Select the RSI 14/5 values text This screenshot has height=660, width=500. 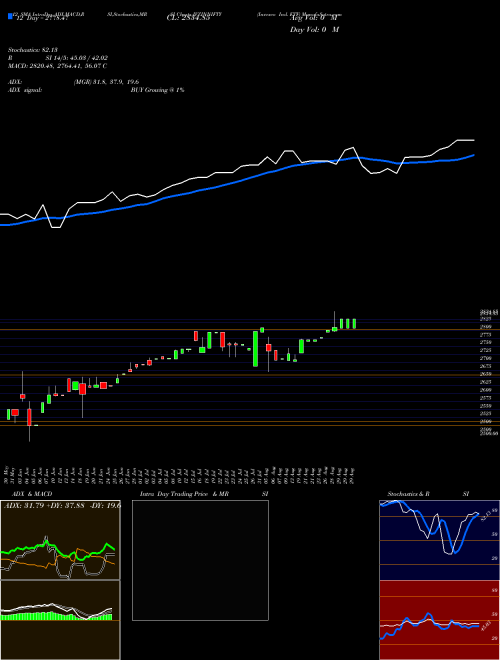77,58
